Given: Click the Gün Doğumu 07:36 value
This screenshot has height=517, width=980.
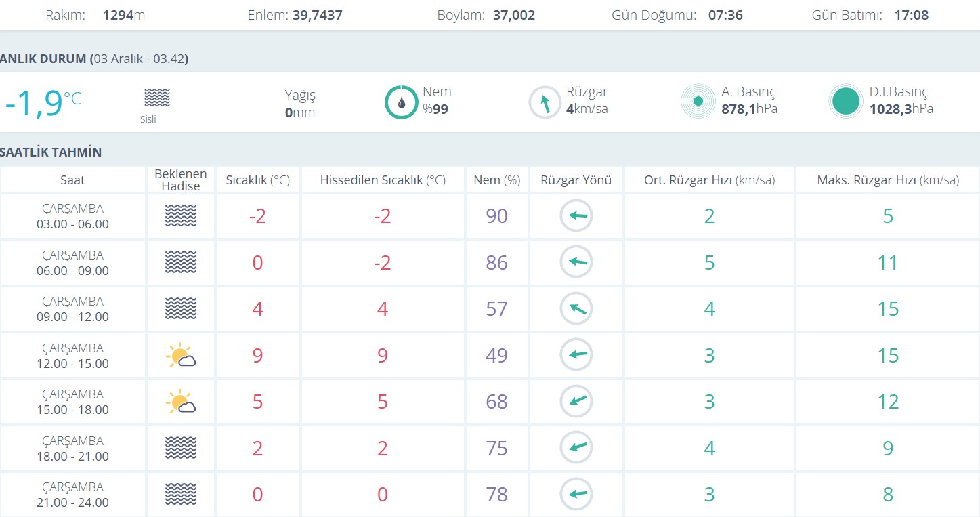Looking at the screenshot, I should (725, 15).
